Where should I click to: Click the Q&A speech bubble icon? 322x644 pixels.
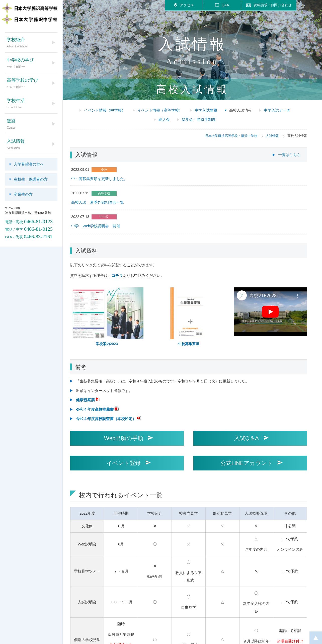click(x=217, y=5)
